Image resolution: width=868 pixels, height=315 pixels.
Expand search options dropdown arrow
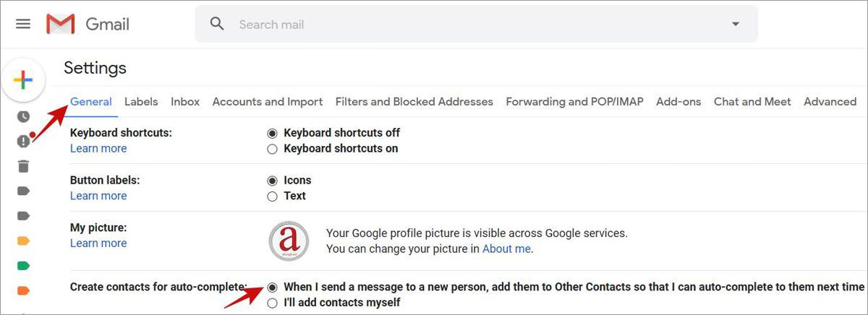[x=736, y=24]
